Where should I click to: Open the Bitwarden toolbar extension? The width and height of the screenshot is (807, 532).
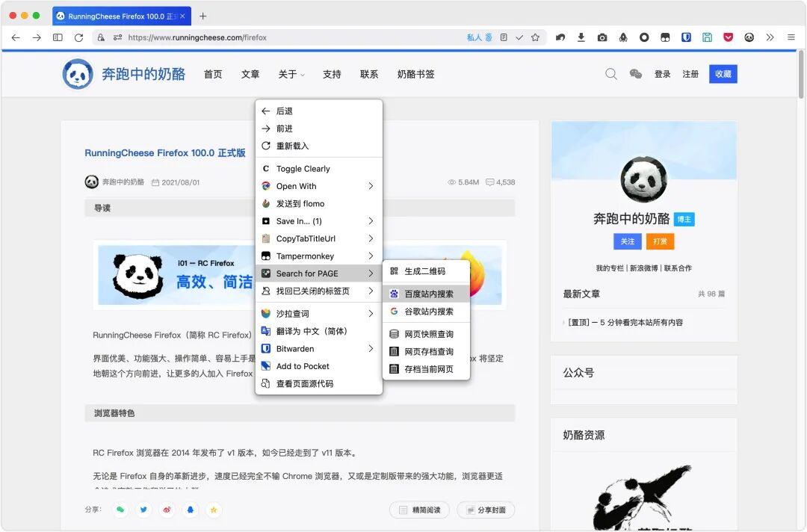pos(686,37)
